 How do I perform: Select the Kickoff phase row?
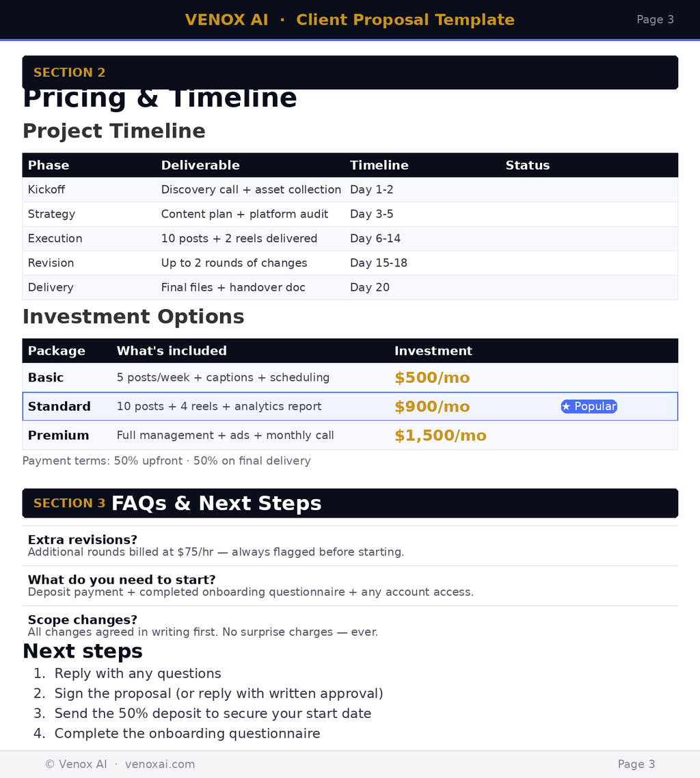click(x=350, y=189)
